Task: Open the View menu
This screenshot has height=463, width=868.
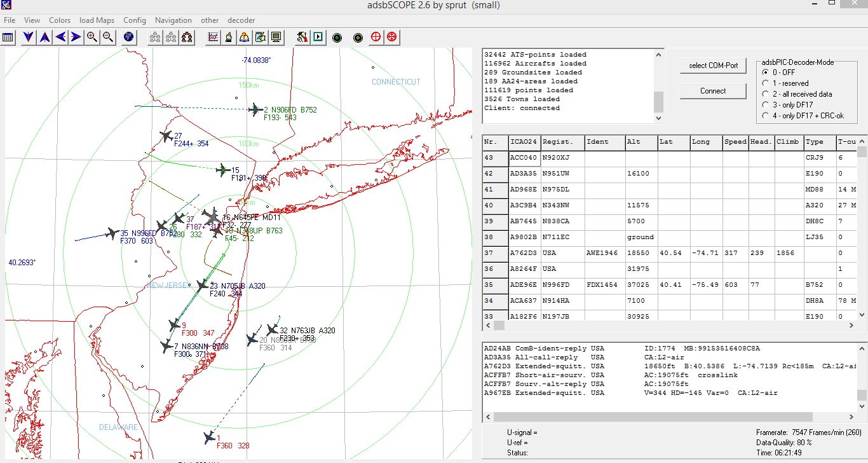Action: [x=32, y=20]
